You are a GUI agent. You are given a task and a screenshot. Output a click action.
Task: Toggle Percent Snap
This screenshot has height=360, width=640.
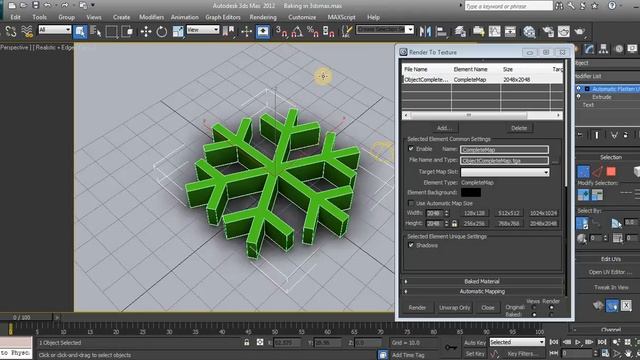point(313,31)
